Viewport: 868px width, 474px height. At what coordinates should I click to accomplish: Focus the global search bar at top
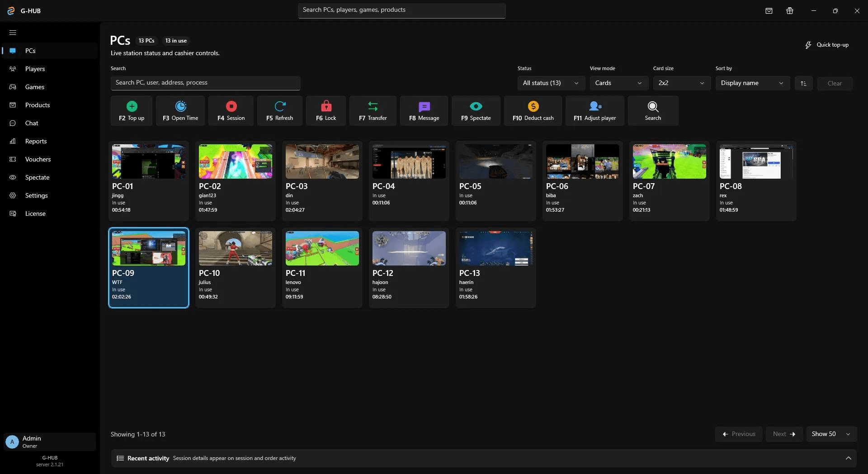(x=401, y=10)
